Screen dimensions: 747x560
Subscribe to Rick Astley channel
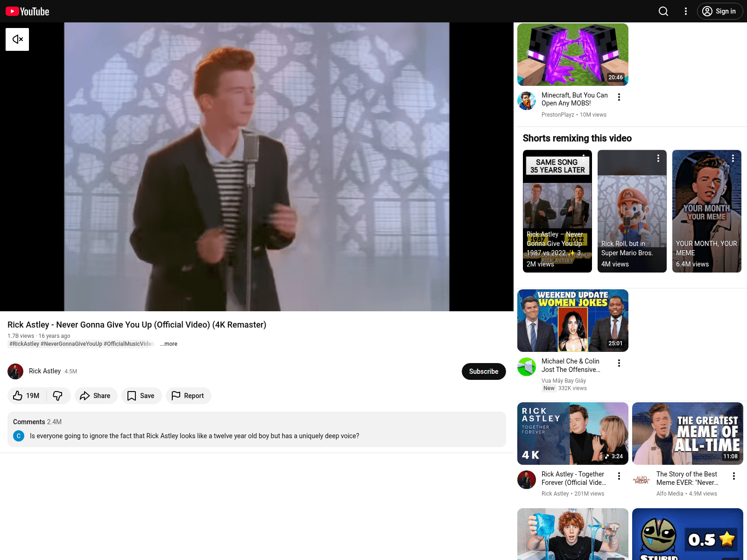coord(484,371)
